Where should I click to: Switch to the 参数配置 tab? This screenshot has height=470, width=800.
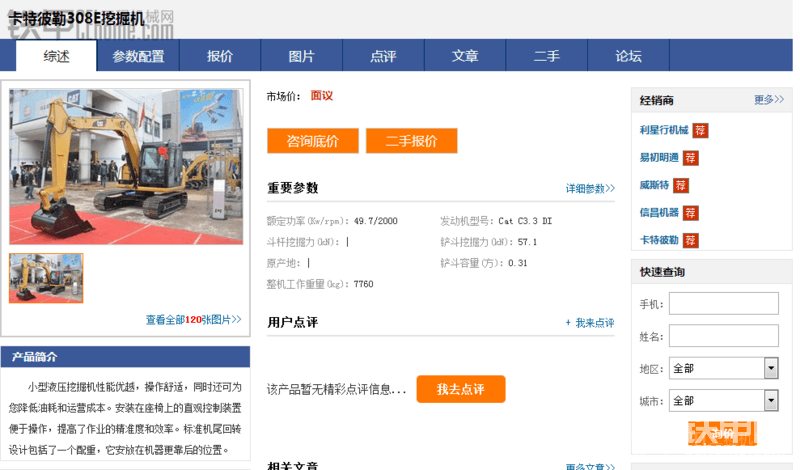coord(138,56)
